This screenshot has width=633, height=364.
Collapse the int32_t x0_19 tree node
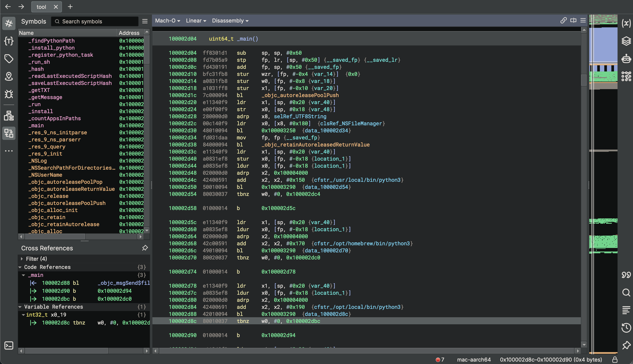[x=23, y=315]
